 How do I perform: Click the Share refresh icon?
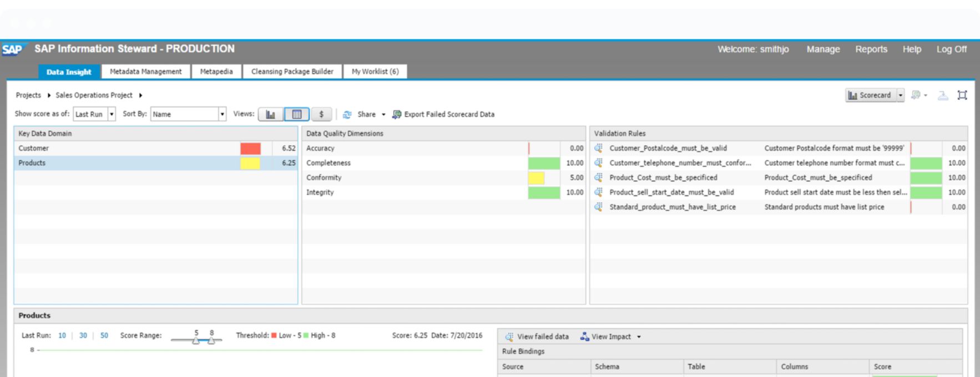point(347,115)
